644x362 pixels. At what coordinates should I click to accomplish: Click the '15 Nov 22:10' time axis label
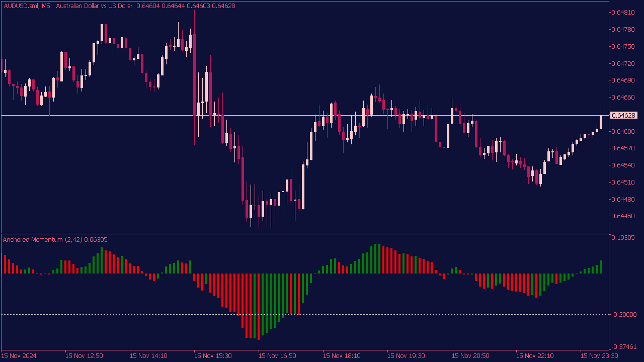(535, 355)
